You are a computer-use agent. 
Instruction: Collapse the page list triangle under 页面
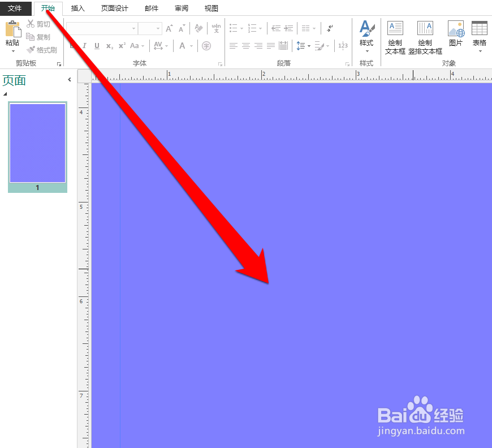click(5, 93)
